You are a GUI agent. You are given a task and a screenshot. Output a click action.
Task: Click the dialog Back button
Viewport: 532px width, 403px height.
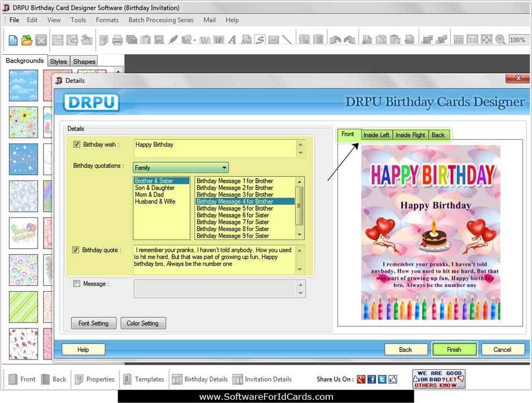(405, 350)
